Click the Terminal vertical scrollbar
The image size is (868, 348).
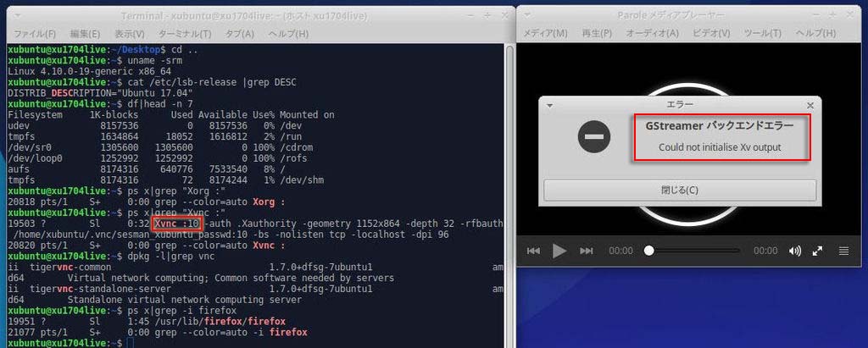click(x=509, y=196)
